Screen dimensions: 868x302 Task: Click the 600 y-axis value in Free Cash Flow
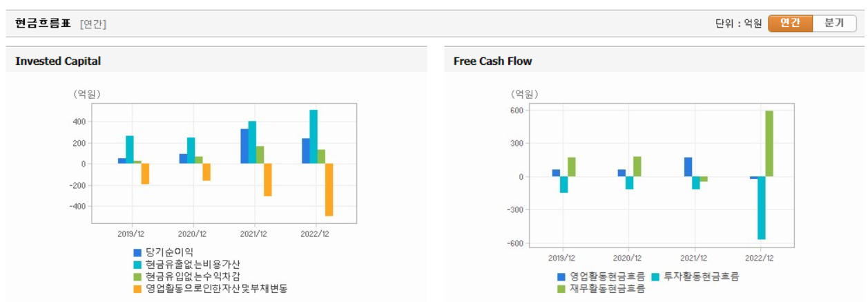[x=517, y=110]
